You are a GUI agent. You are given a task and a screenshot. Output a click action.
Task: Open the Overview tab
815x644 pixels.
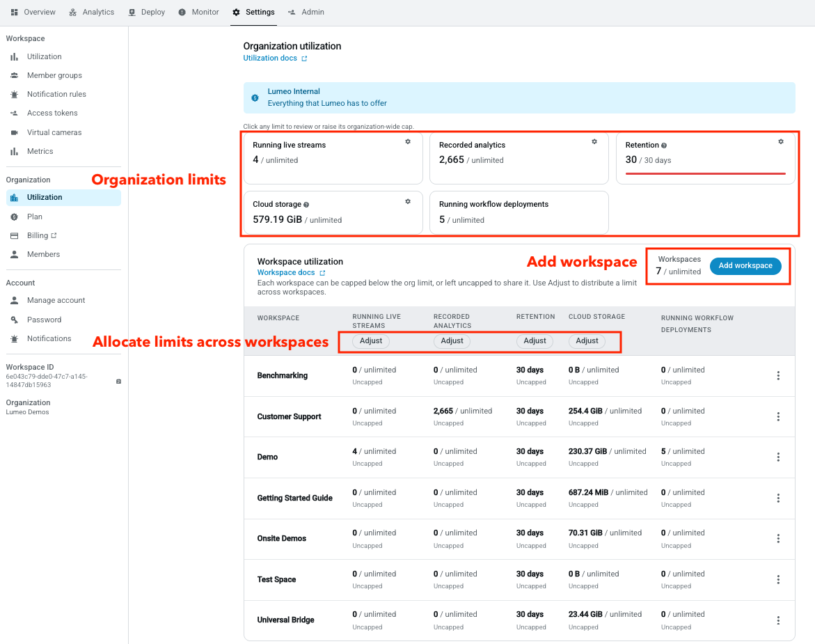(x=33, y=12)
